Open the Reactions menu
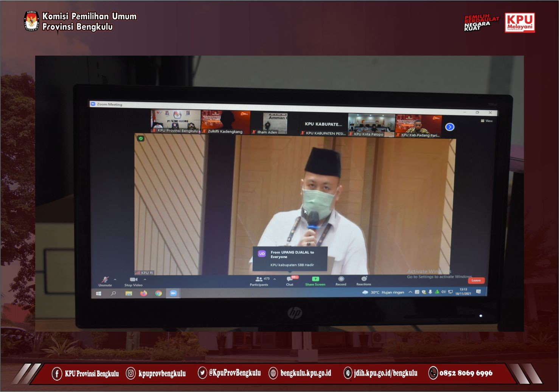559x392 pixels. (x=363, y=280)
